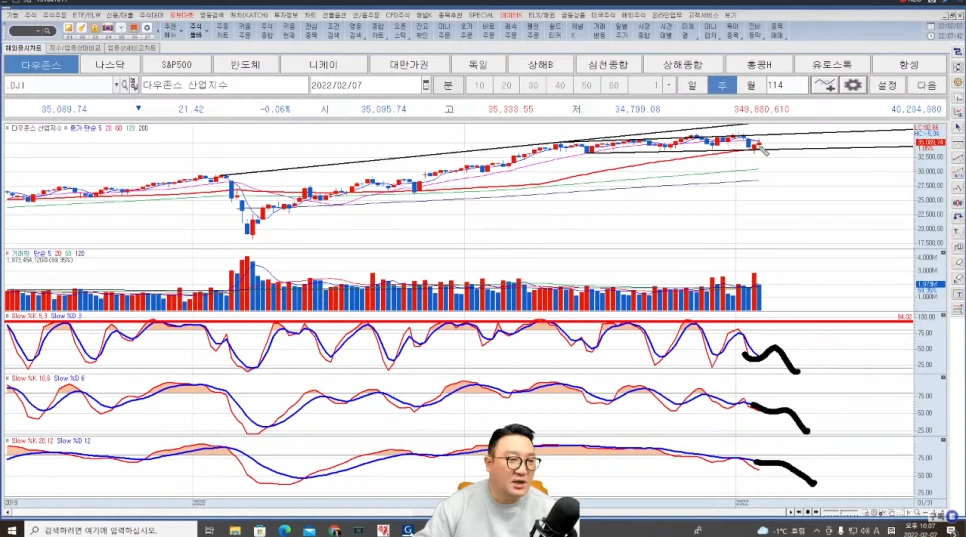This screenshot has width=966, height=537.
Task: Open Microsoft Edge from the taskbar
Action: pos(285,530)
